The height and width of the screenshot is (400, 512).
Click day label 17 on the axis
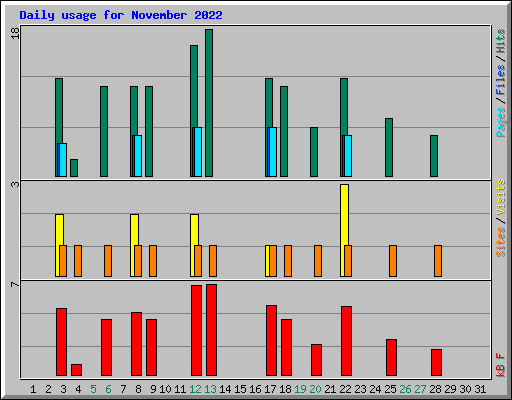pyautogui.click(x=270, y=389)
